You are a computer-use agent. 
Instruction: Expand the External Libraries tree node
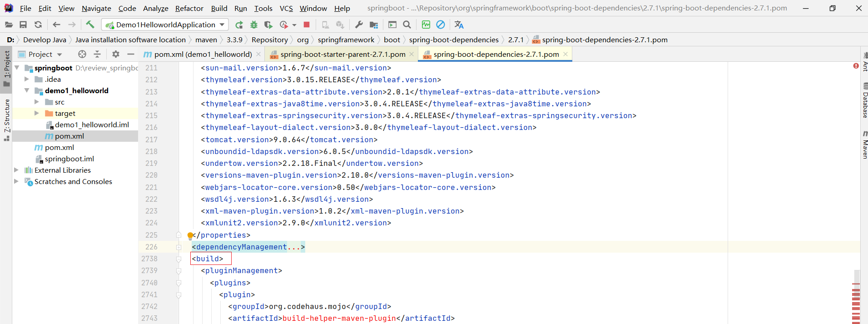16,170
